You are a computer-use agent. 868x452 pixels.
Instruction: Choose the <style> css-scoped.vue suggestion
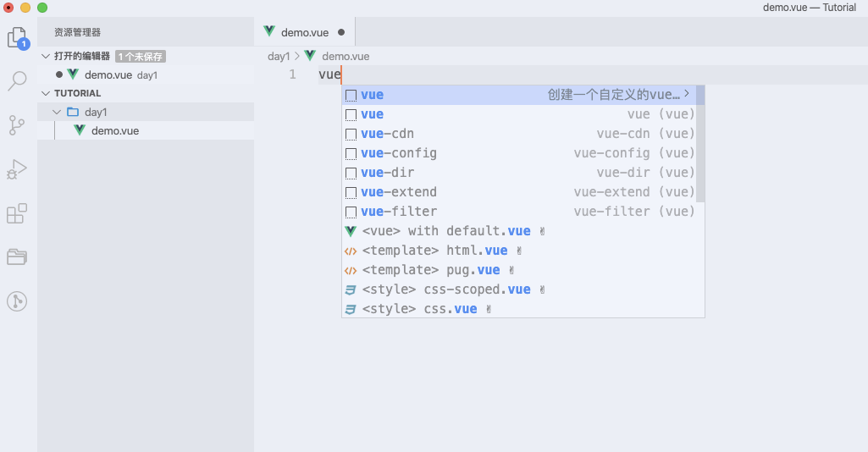[x=523, y=289]
